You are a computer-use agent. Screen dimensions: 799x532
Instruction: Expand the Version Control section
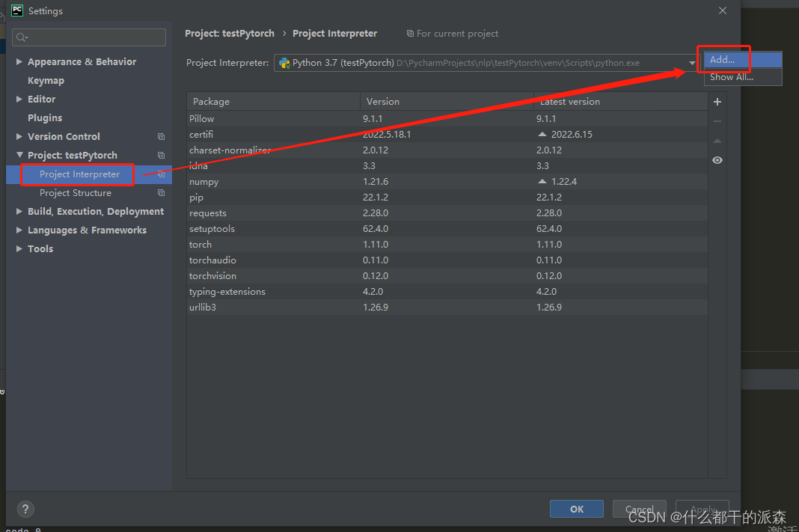(x=19, y=137)
